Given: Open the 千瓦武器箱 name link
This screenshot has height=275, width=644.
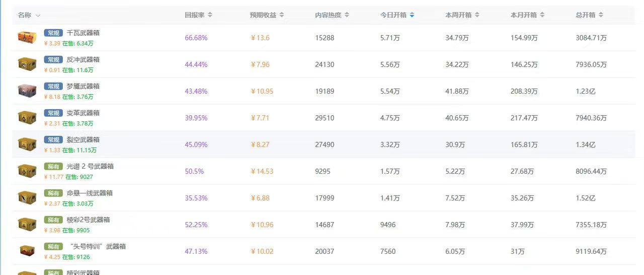Looking at the screenshot, I should [83, 33].
